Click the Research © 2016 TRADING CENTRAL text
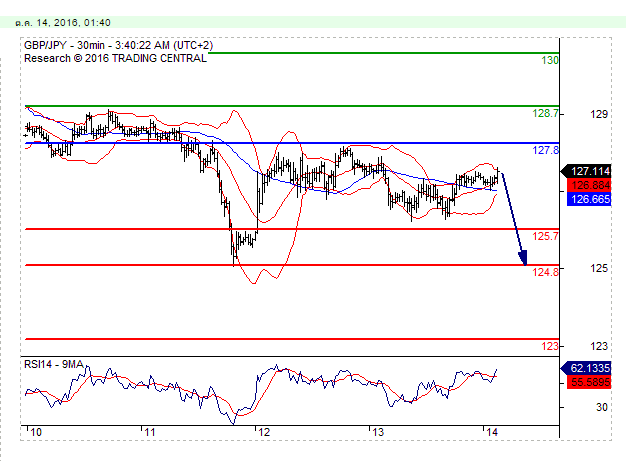626x461 pixels. tap(115, 58)
